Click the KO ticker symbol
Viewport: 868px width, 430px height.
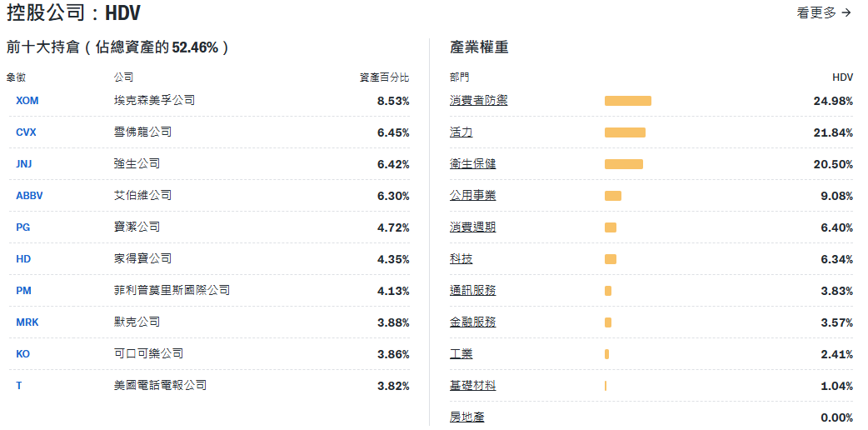(x=22, y=354)
